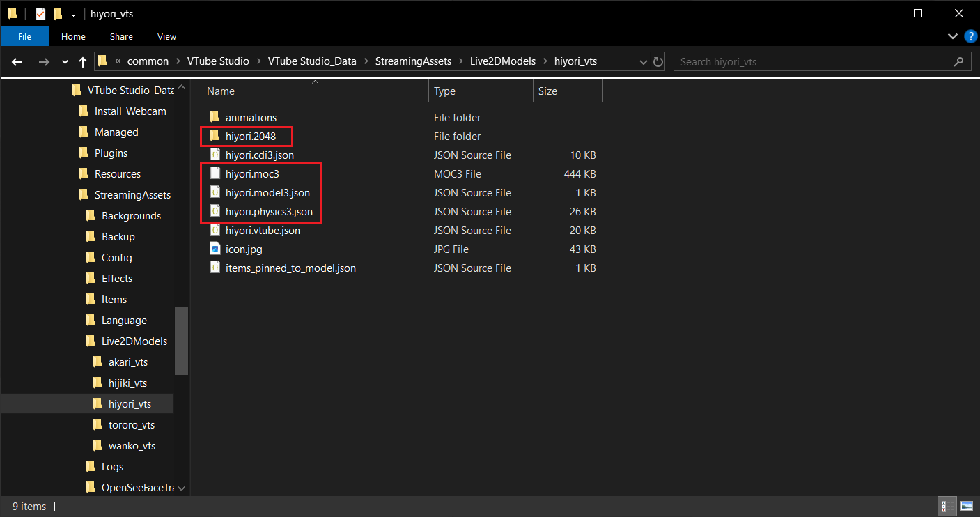
Task: Open the Recent locations dropdown arrow
Action: [x=65, y=62]
